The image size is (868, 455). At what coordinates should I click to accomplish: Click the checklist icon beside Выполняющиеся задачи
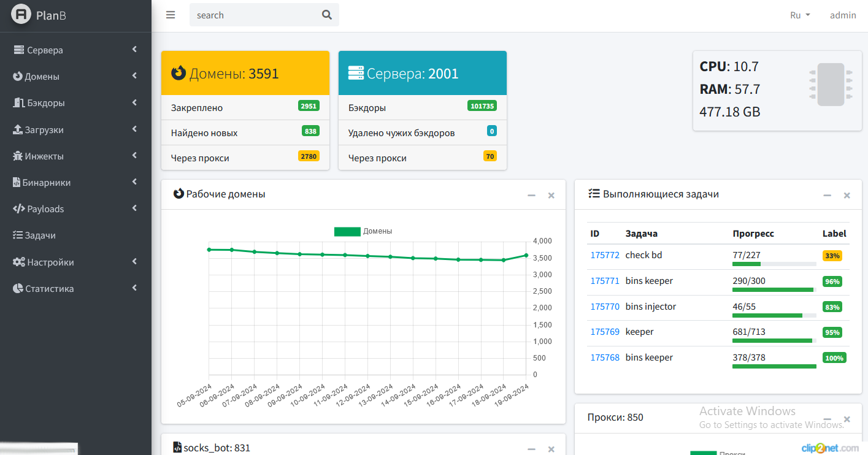click(594, 194)
